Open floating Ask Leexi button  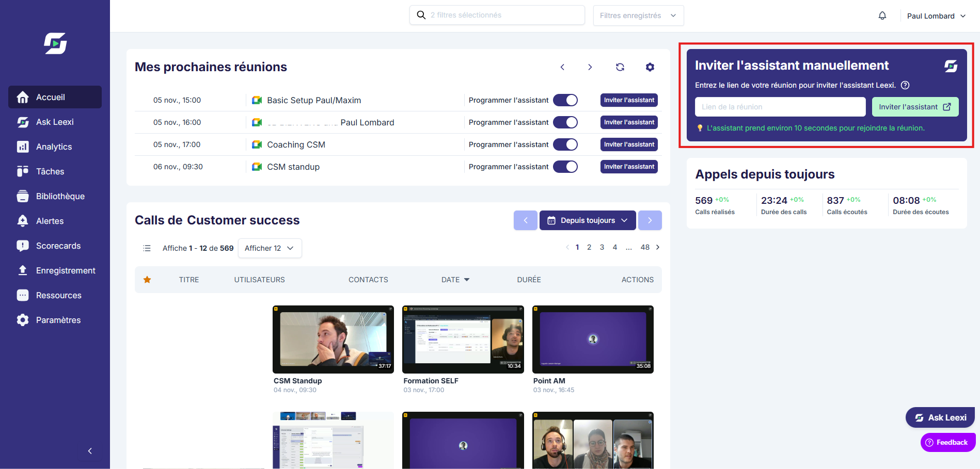click(x=940, y=417)
